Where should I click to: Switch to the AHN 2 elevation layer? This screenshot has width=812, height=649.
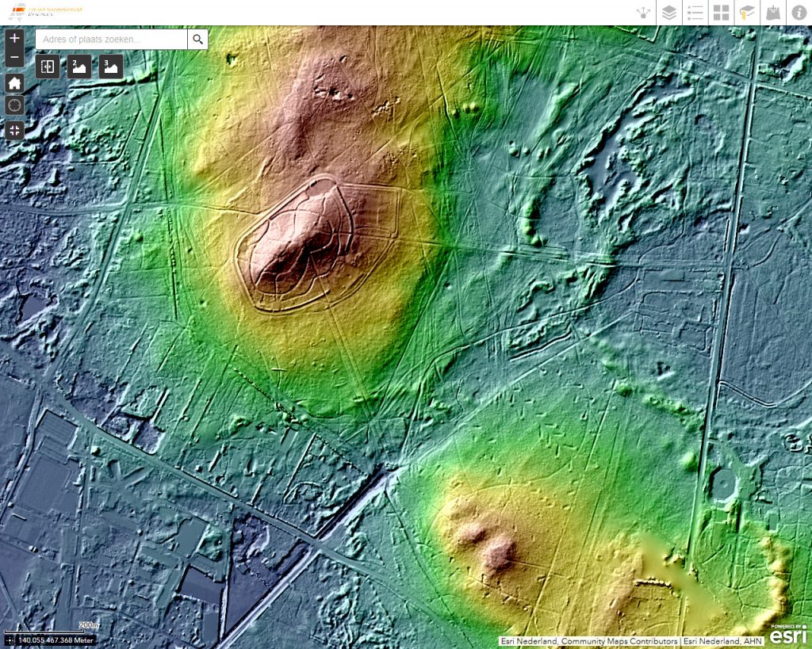pos(79,67)
